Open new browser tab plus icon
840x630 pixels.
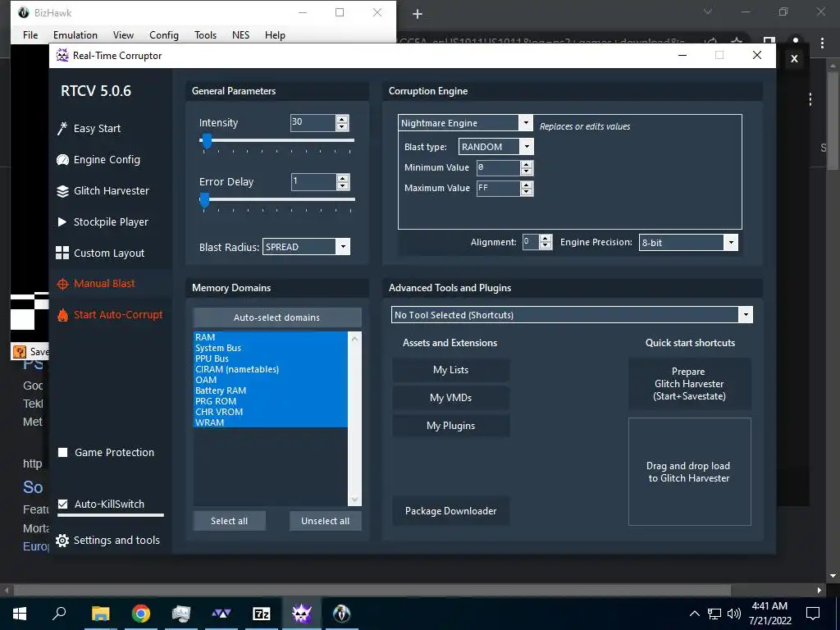click(418, 14)
